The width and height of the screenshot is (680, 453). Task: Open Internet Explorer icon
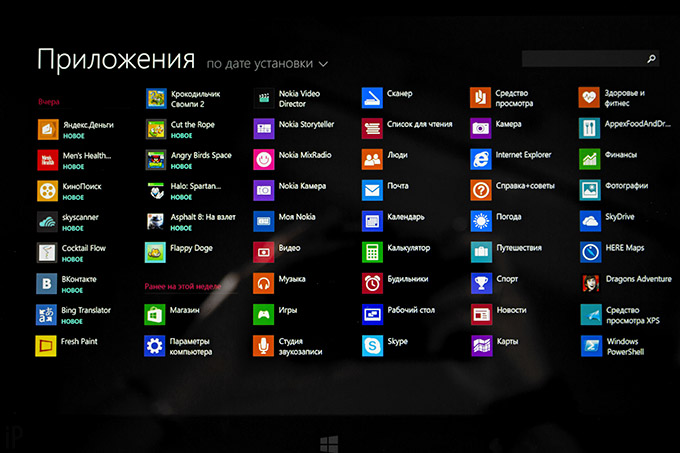coord(481,160)
